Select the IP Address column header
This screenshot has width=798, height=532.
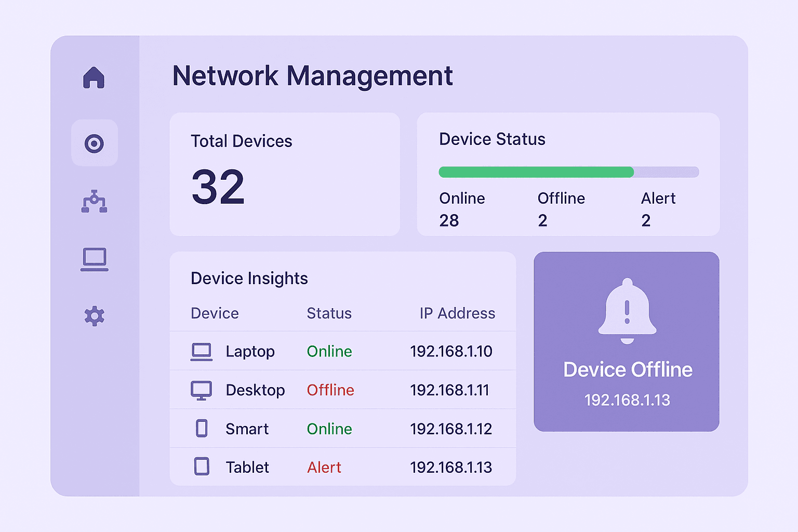[457, 313]
